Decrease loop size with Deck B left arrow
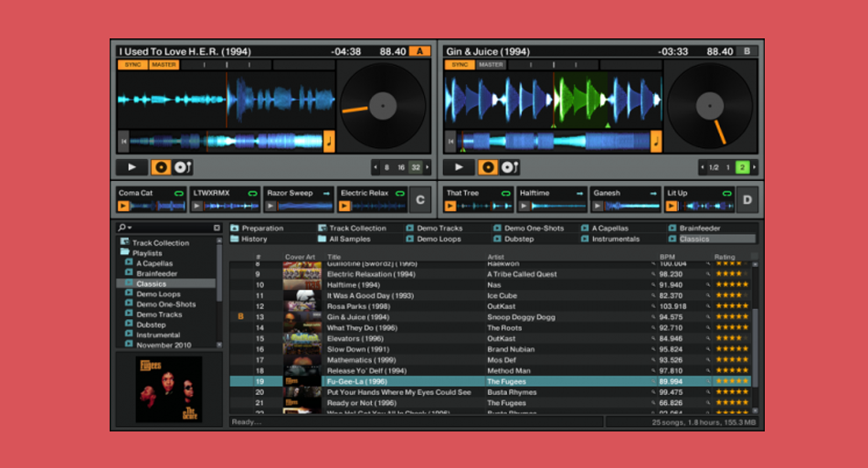 point(703,167)
